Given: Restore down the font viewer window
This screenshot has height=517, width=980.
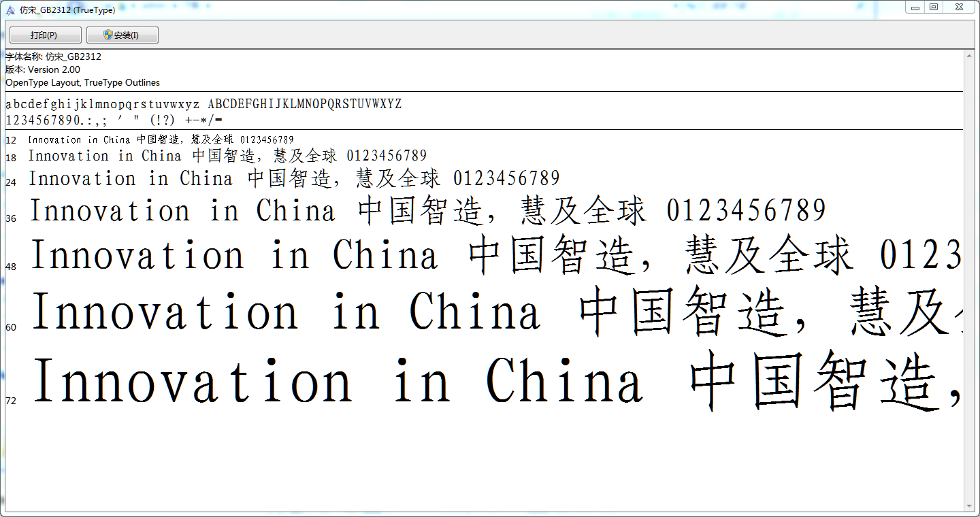Looking at the screenshot, I should point(934,7).
